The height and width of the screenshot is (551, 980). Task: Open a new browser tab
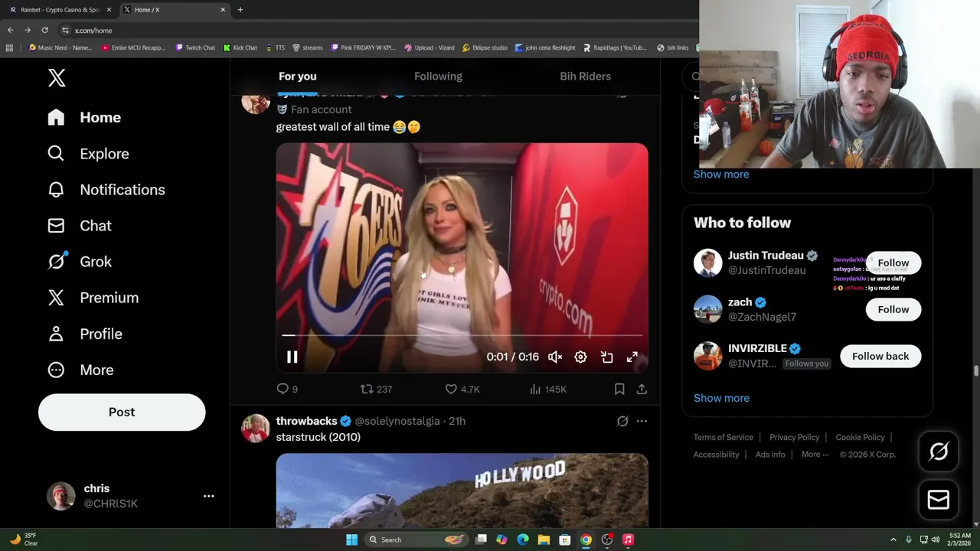point(240,9)
